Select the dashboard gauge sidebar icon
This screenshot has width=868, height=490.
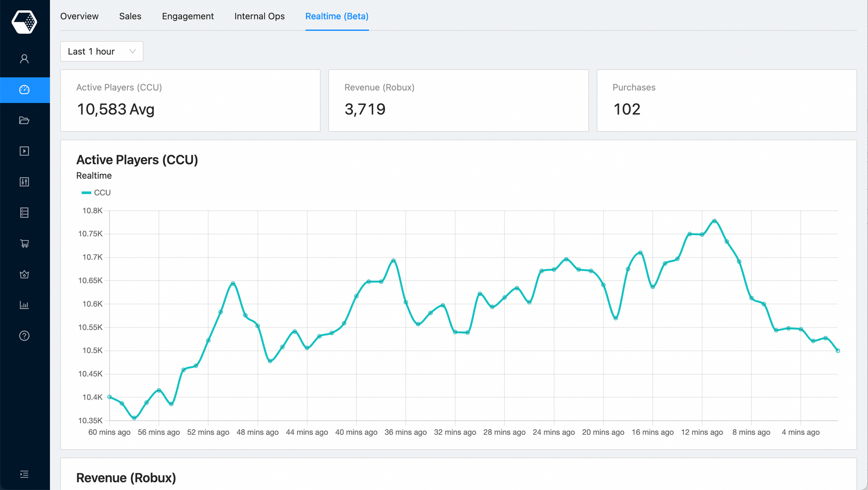pyautogui.click(x=24, y=90)
